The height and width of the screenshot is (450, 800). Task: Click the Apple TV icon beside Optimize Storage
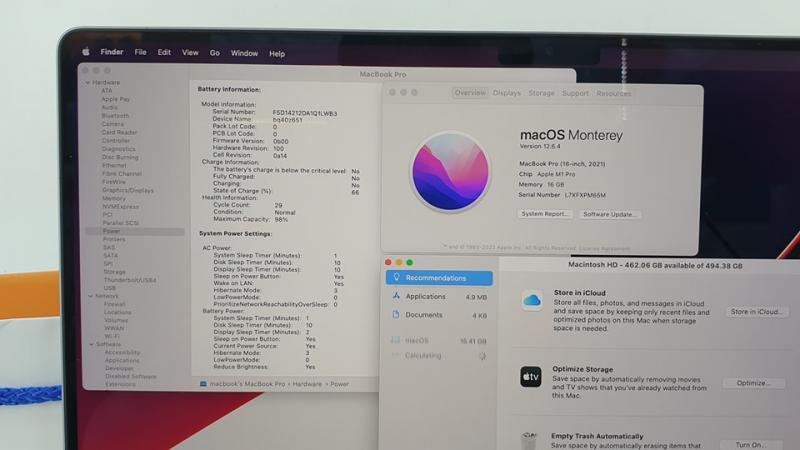pos(531,377)
